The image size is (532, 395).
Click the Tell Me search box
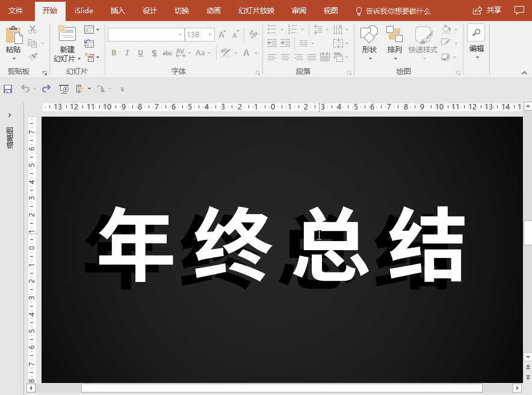398,11
